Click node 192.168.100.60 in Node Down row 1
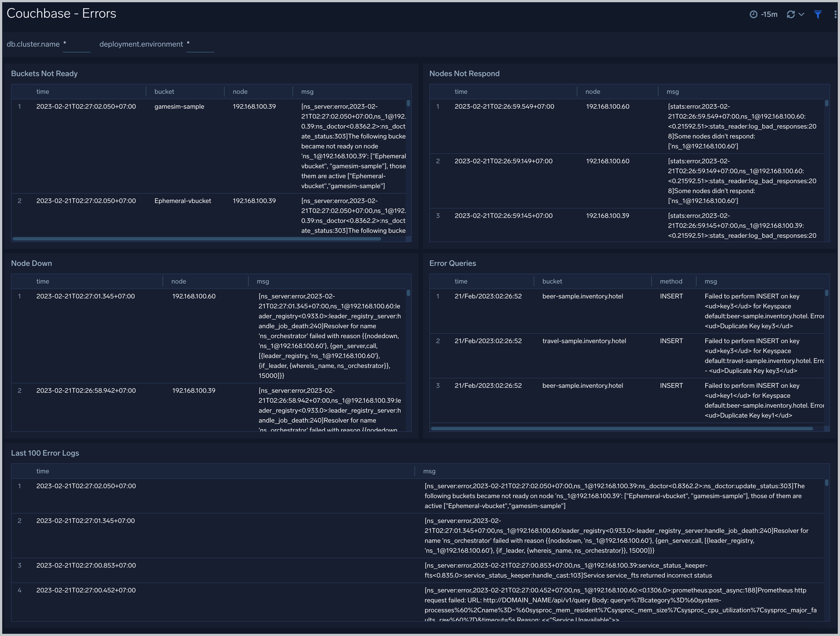The height and width of the screenshot is (636, 840). click(194, 296)
